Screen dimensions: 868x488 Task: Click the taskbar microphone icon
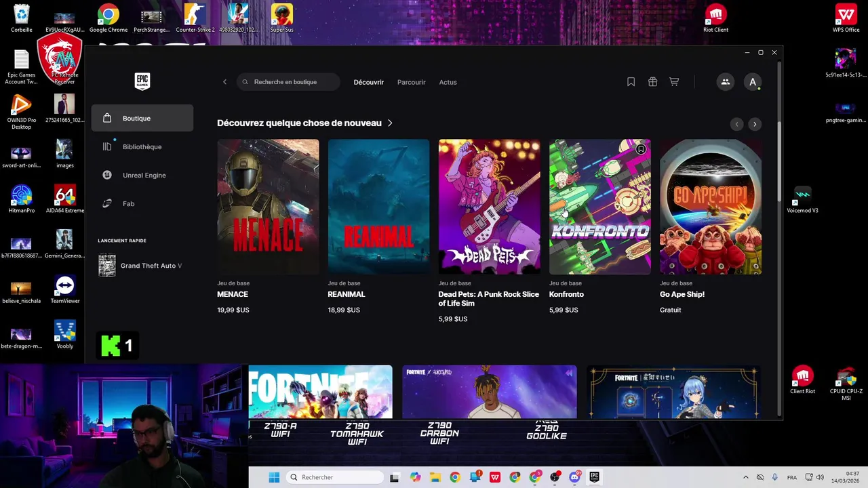pyautogui.click(x=774, y=477)
